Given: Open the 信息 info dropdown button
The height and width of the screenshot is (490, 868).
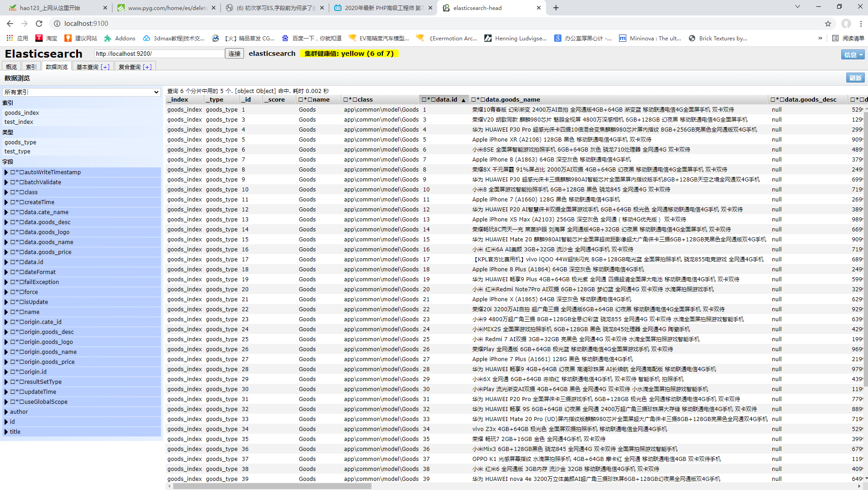Looking at the screenshot, I should click(x=853, y=54).
